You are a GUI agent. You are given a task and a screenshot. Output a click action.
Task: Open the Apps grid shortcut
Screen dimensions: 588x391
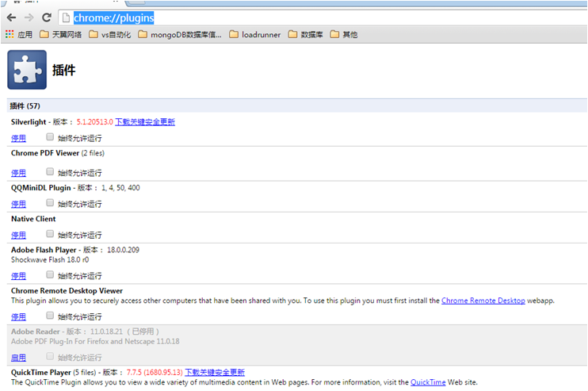coord(19,35)
